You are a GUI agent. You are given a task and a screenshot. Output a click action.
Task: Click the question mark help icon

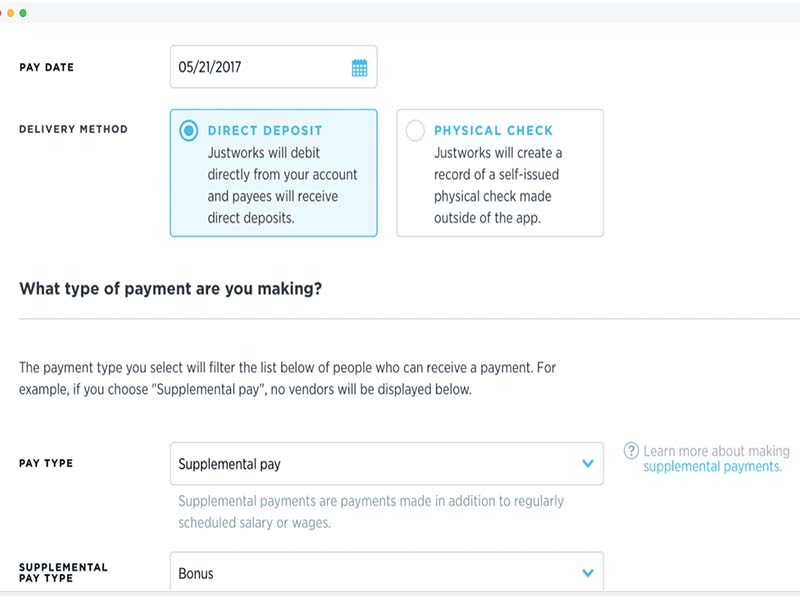[x=631, y=451]
